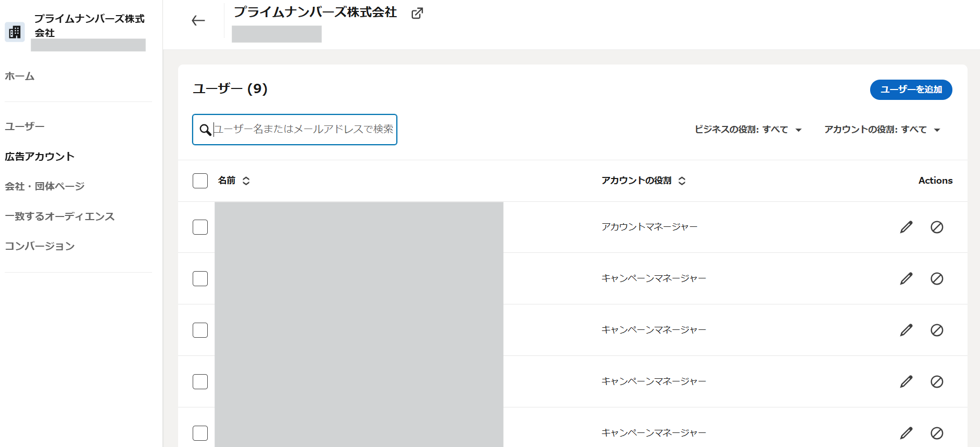Toggle the select-all checkbox in header
980x447 pixels.
[x=200, y=181]
